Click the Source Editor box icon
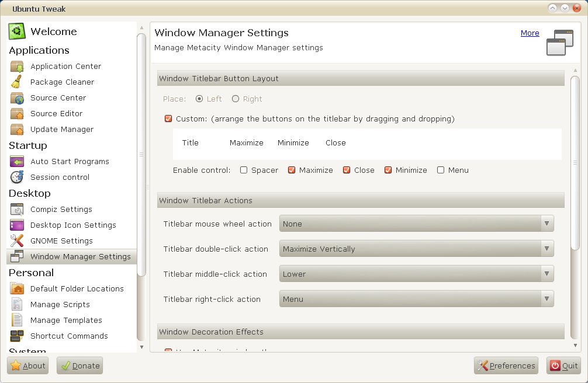Viewport: 588px width, 383px height. pos(17,113)
